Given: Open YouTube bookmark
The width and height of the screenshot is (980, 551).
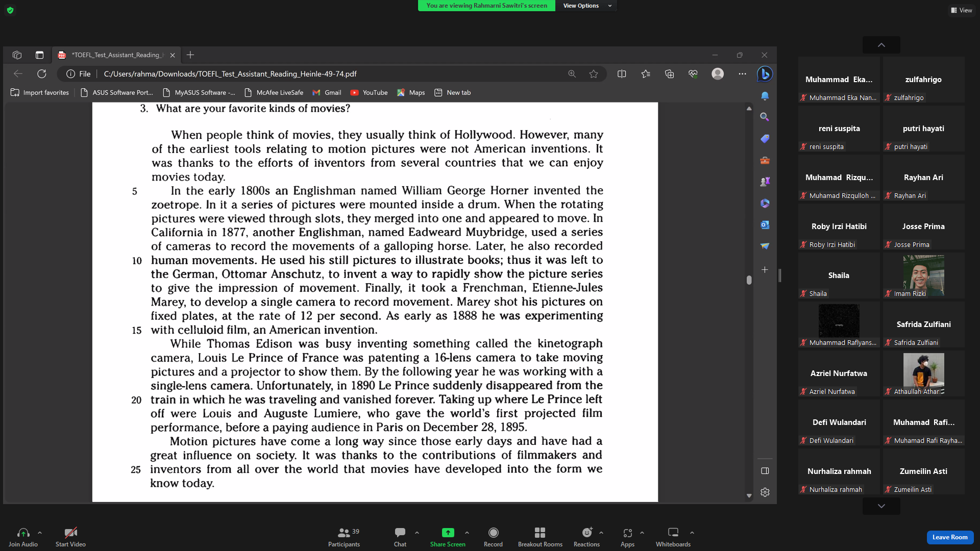Looking at the screenshot, I should coord(369,93).
